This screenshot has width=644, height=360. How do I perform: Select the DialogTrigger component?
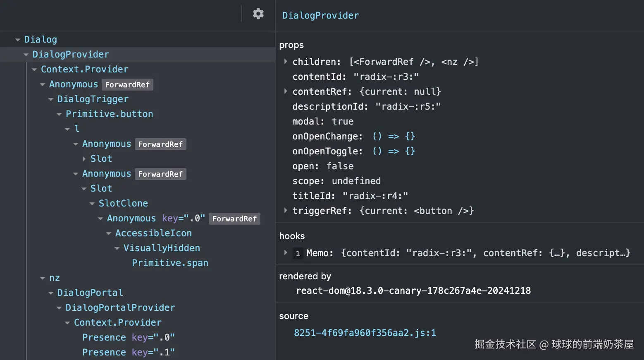click(x=93, y=99)
